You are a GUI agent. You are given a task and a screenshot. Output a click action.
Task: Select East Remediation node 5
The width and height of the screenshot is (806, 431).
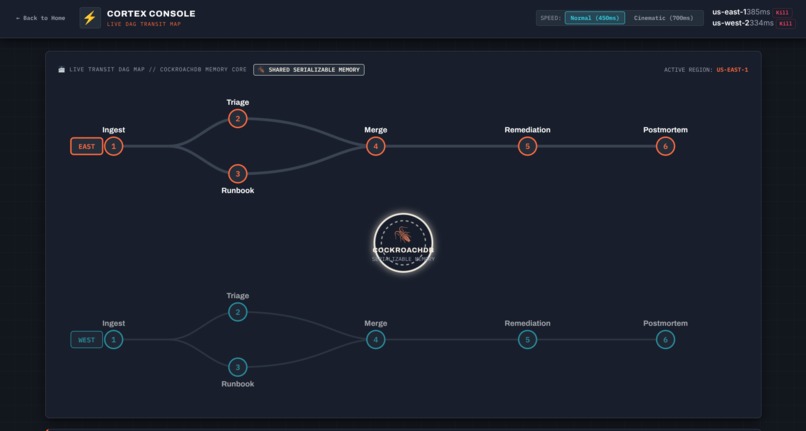(x=527, y=147)
